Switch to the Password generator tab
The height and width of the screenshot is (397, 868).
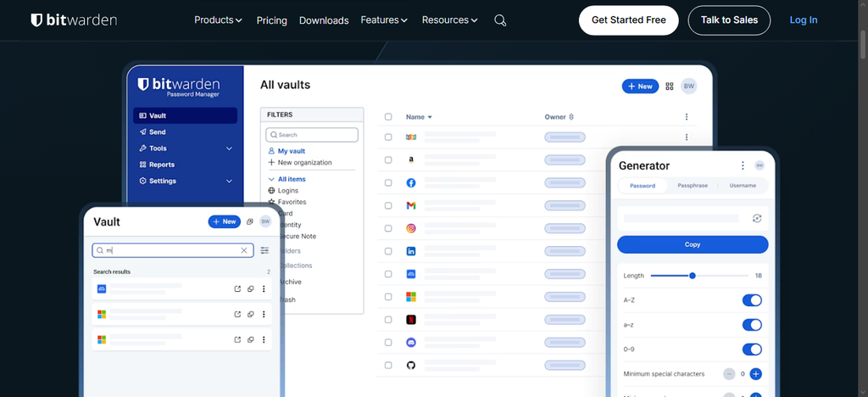click(x=643, y=186)
